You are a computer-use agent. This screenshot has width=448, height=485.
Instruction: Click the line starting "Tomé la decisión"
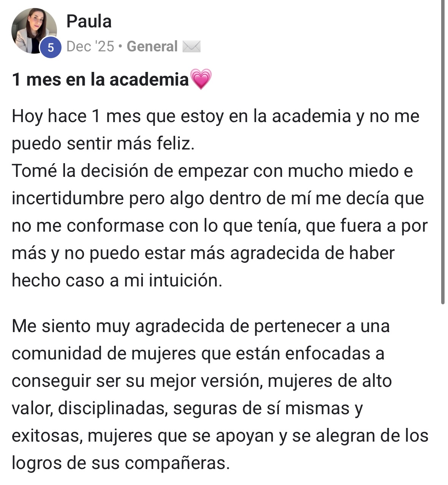[212, 171]
